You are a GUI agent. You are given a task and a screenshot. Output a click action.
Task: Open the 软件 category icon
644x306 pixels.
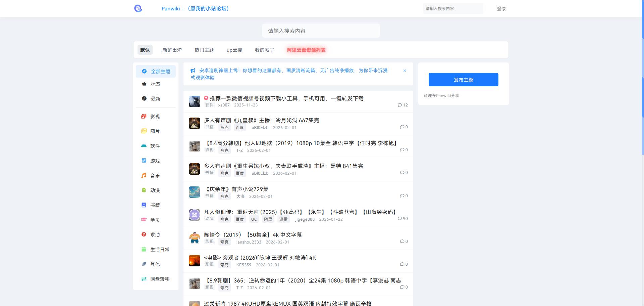[x=144, y=146]
